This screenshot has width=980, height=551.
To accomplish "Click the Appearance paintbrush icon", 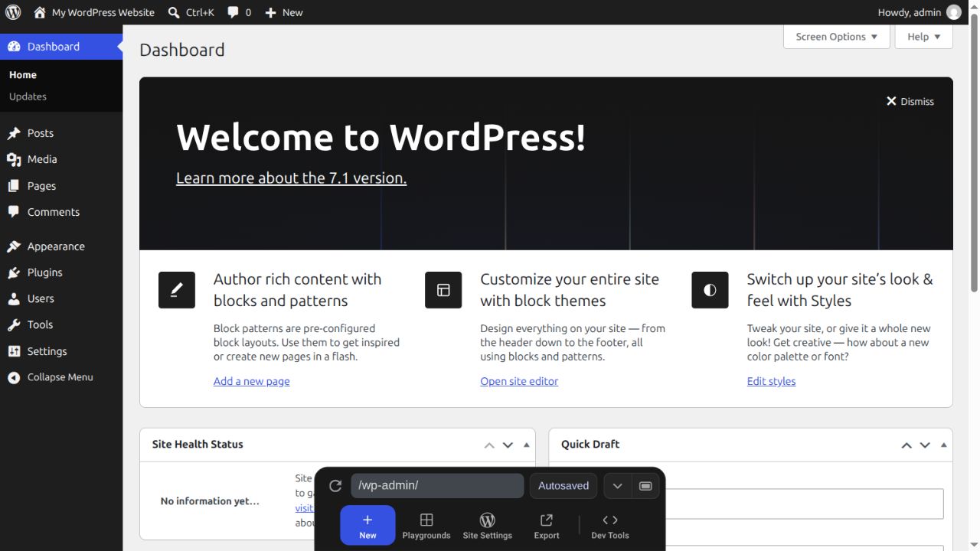I will [14, 246].
